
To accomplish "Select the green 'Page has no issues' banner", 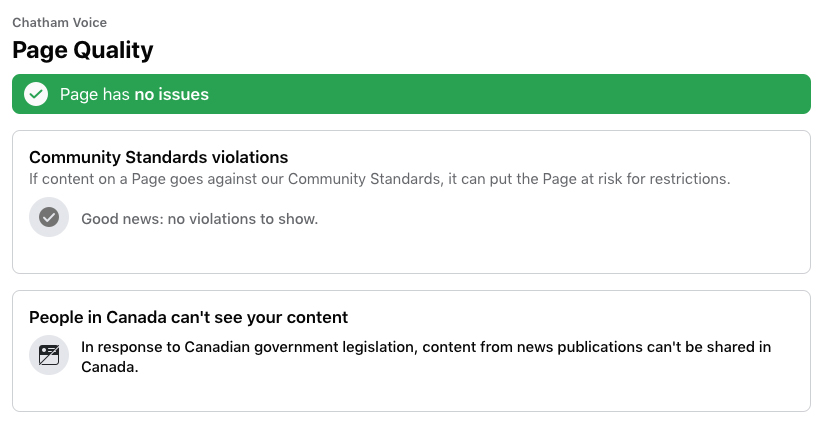I will click(411, 94).
